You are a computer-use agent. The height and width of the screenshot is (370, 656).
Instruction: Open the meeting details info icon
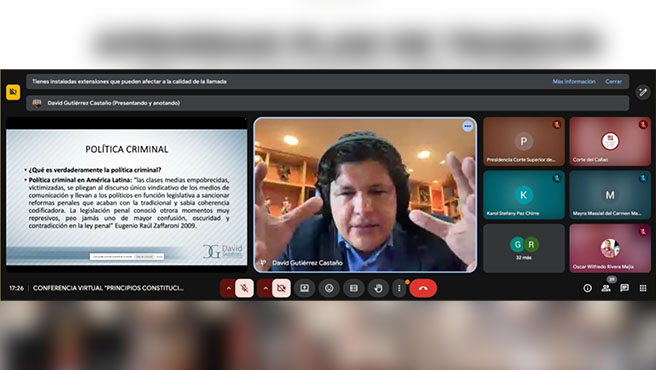pos(587,288)
